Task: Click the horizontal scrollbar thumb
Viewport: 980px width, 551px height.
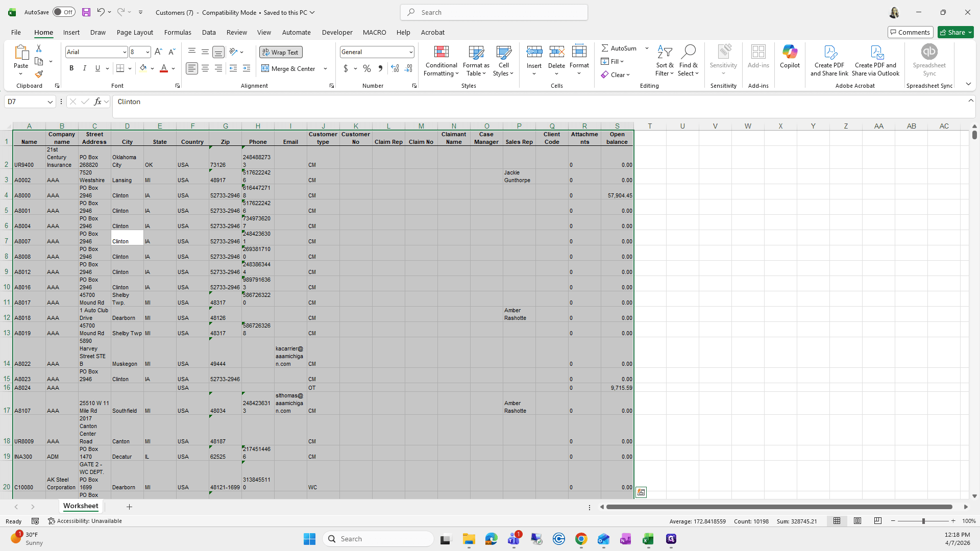Action: (779, 507)
